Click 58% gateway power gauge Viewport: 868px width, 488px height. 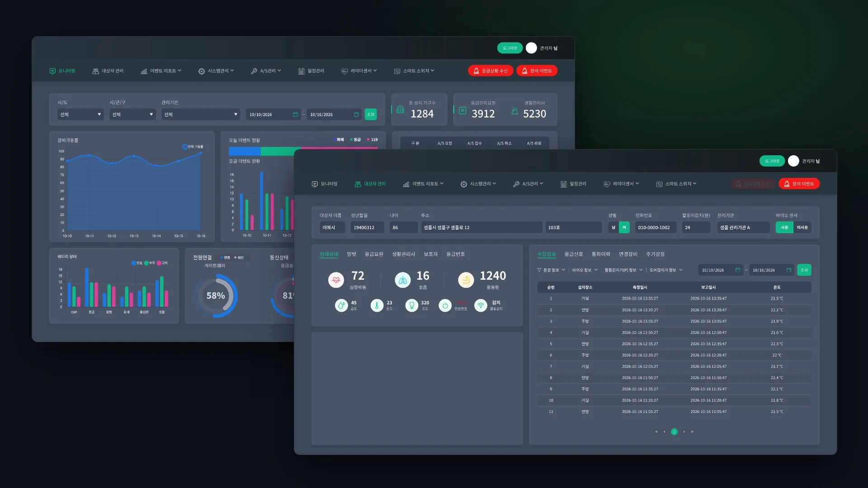(x=216, y=296)
